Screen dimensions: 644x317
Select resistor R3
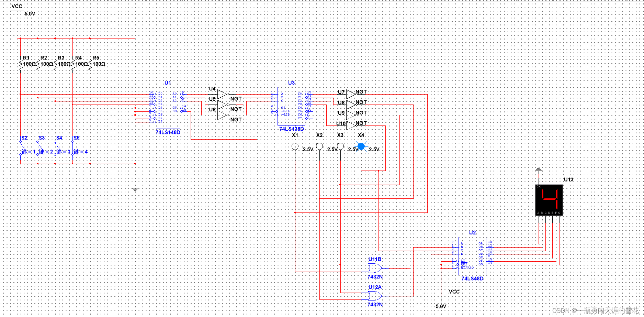click(55, 64)
